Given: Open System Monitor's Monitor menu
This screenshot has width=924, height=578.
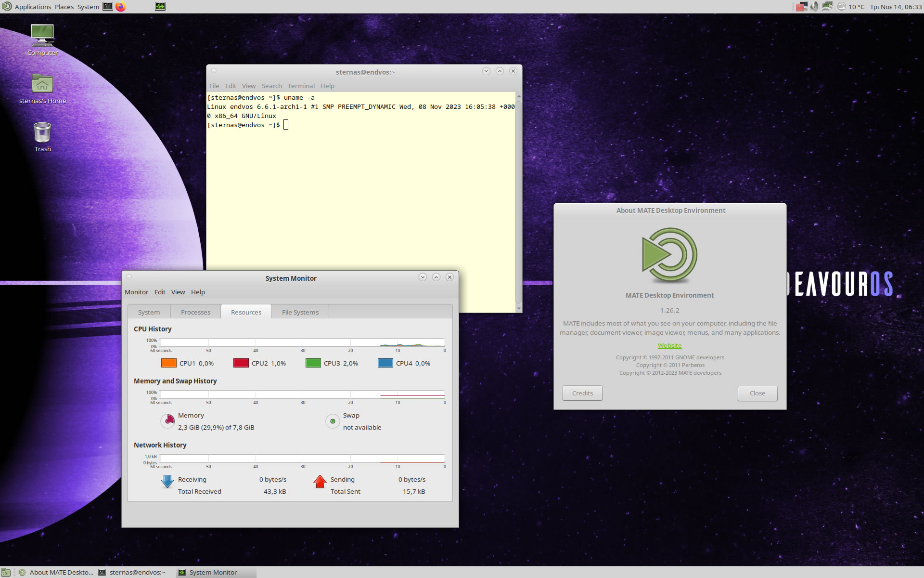Looking at the screenshot, I should tap(137, 292).
